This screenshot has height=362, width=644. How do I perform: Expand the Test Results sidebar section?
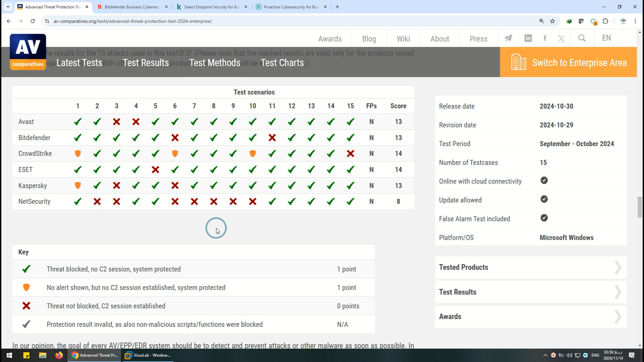coord(531,292)
